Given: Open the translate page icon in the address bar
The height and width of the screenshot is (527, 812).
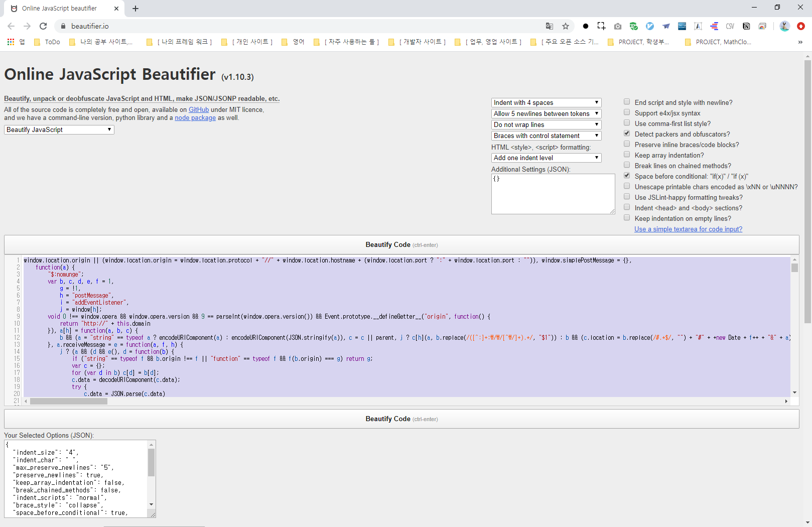Looking at the screenshot, I should click(x=550, y=26).
